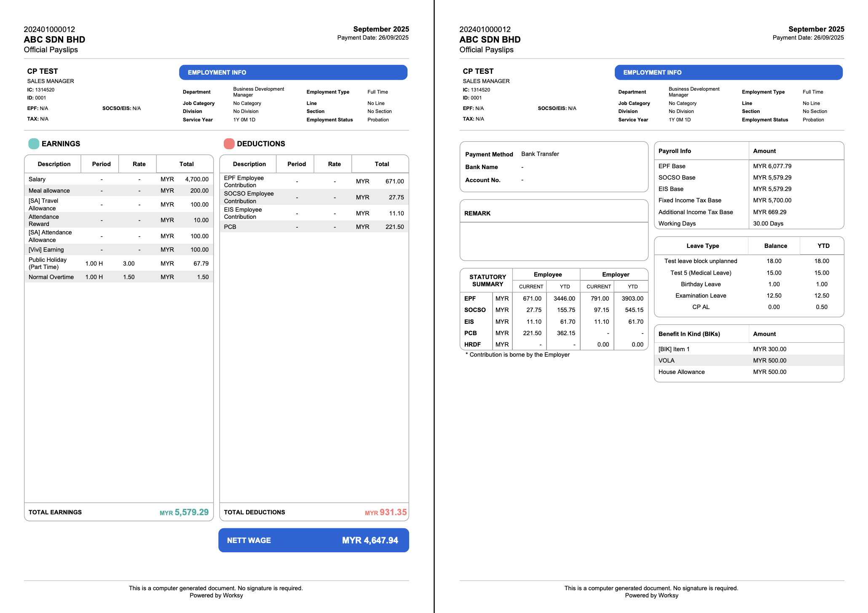
Task: Click the empty Remark box area
Action: point(554,241)
